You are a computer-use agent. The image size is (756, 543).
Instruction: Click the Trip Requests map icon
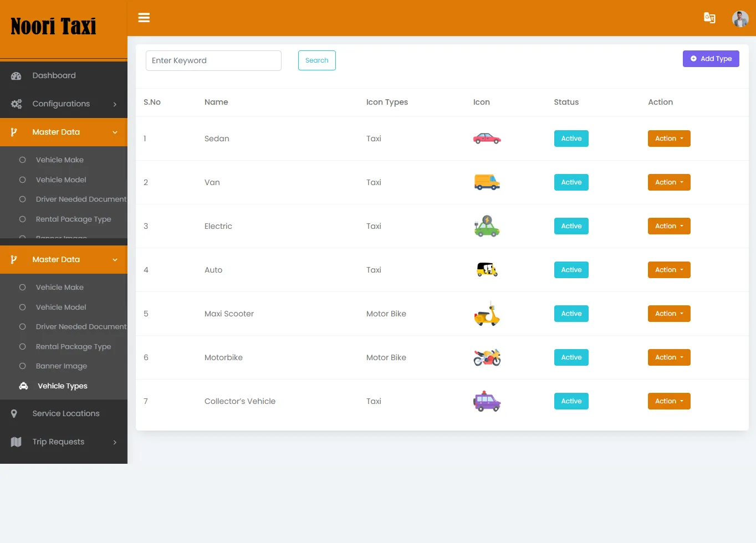[17, 442]
